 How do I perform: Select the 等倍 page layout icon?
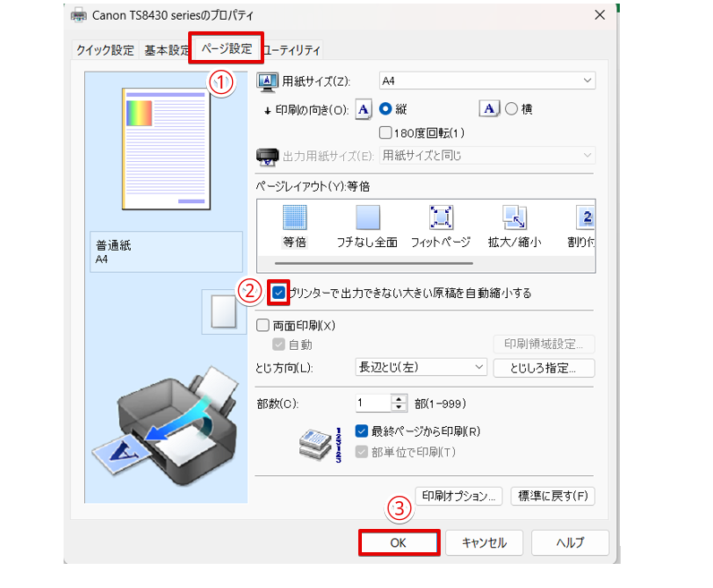[295, 217]
